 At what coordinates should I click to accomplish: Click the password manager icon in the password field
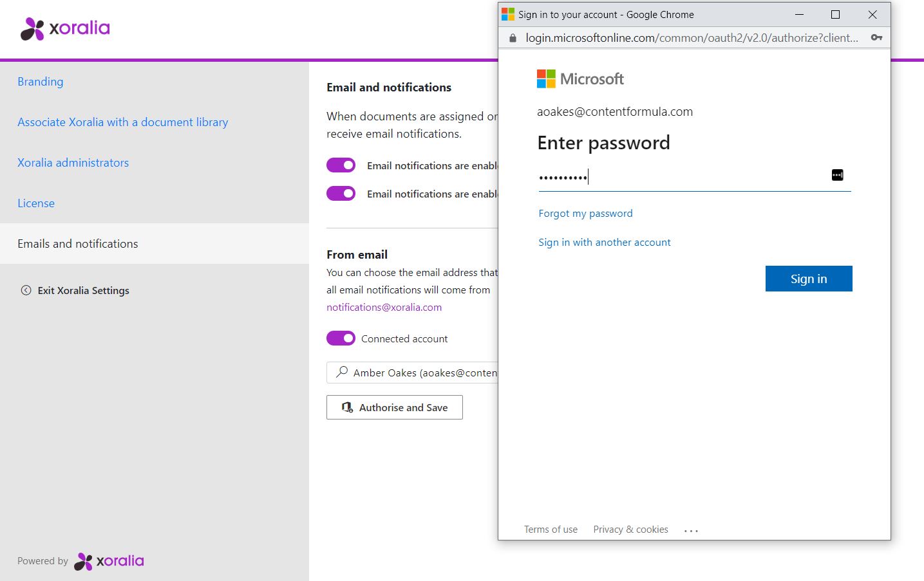(837, 175)
